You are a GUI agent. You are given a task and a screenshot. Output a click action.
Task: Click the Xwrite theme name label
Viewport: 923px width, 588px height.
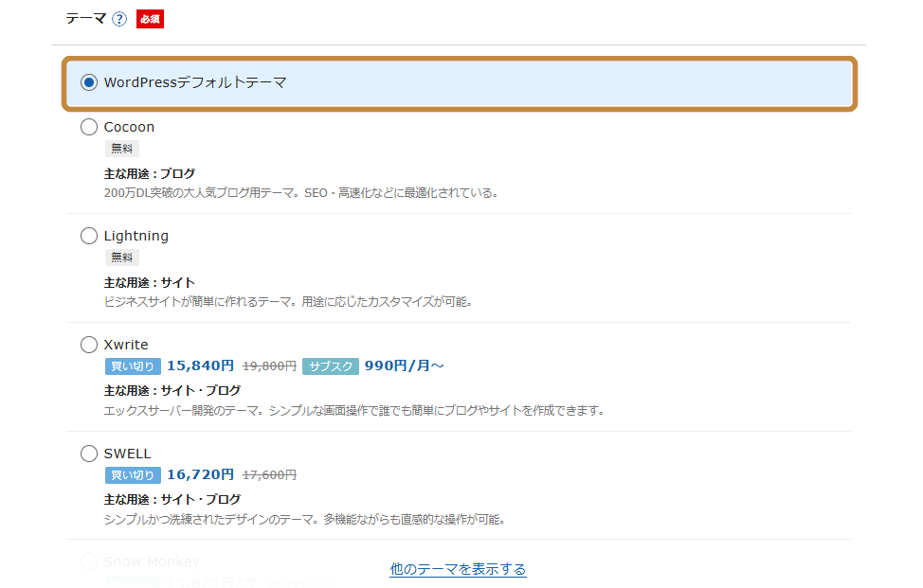(x=127, y=345)
